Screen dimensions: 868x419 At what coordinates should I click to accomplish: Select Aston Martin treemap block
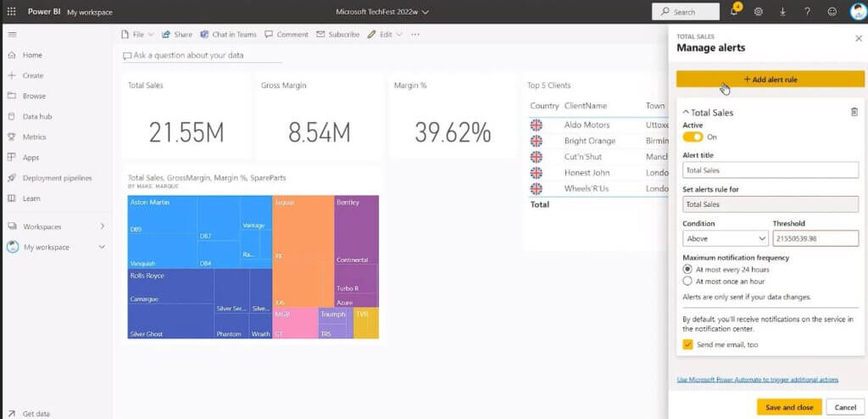coord(199,232)
